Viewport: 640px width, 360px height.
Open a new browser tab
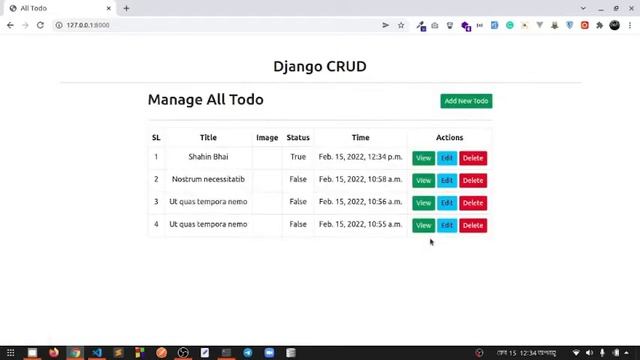127,8
